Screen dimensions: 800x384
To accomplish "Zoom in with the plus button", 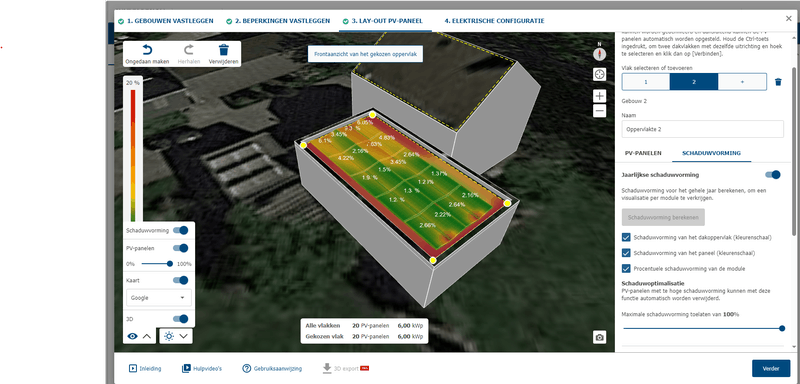I will pyautogui.click(x=599, y=95).
